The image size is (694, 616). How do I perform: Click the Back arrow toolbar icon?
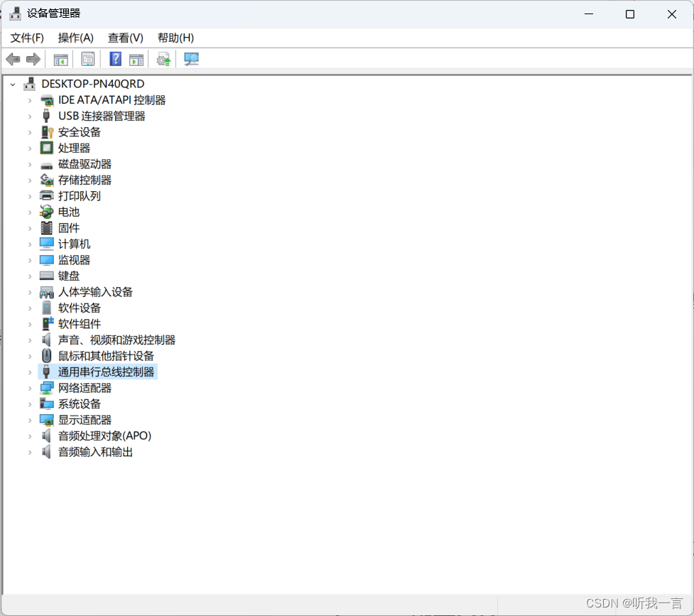coord(13,59)
